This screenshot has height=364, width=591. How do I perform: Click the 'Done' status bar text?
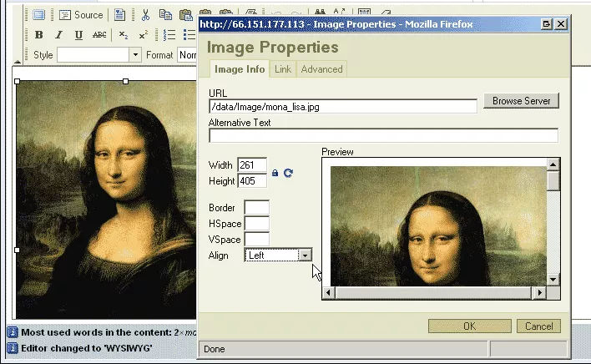coord(215,349)
